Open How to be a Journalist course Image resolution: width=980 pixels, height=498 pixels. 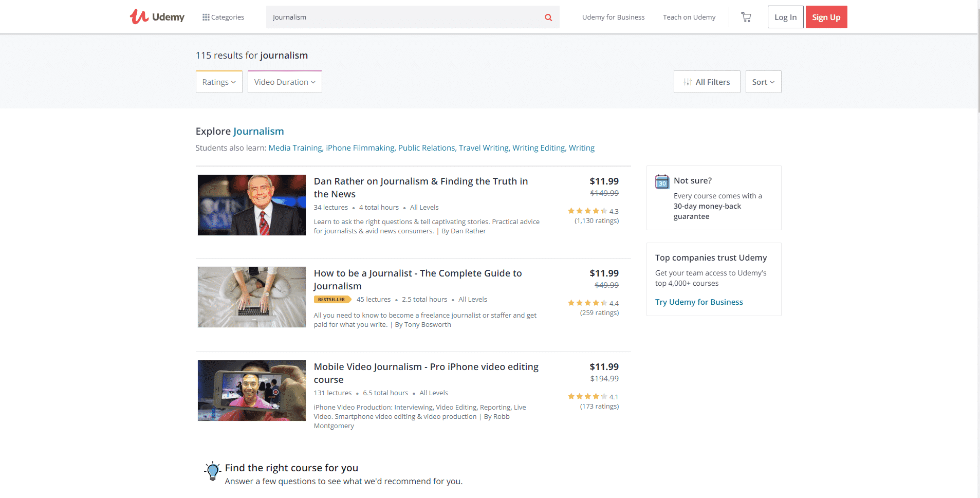[x=418, y=280]
